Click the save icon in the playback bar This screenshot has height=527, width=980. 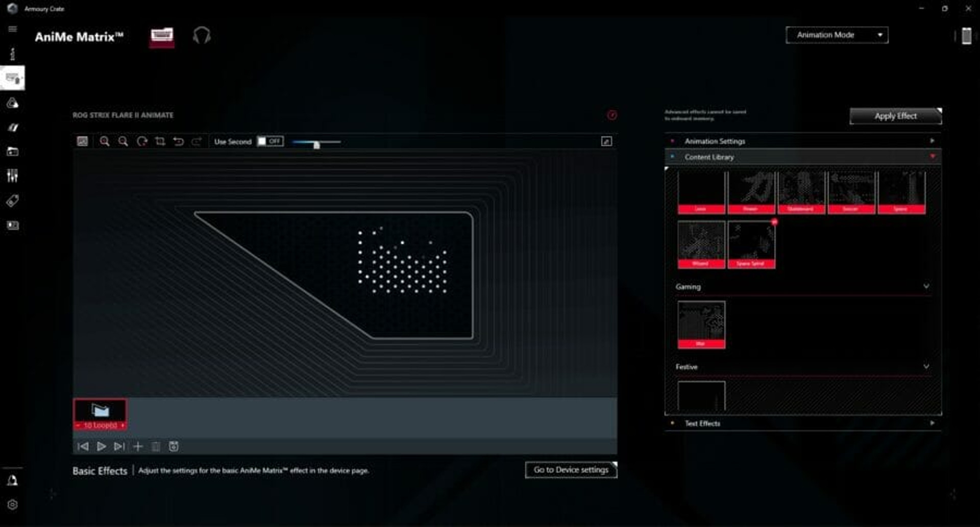pos(174,446)
